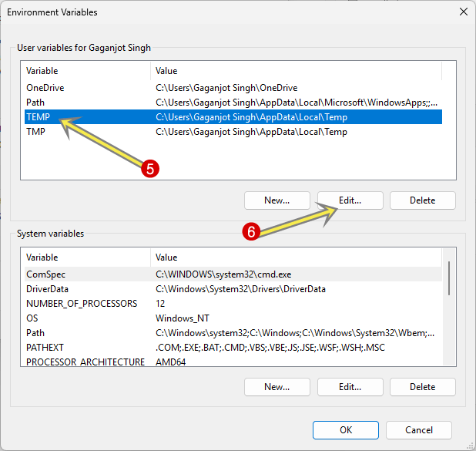
Task: Click the OneDrive value C:\Users\Gaganjot Singh\OneDrive
Action: (x=226, y=88)
